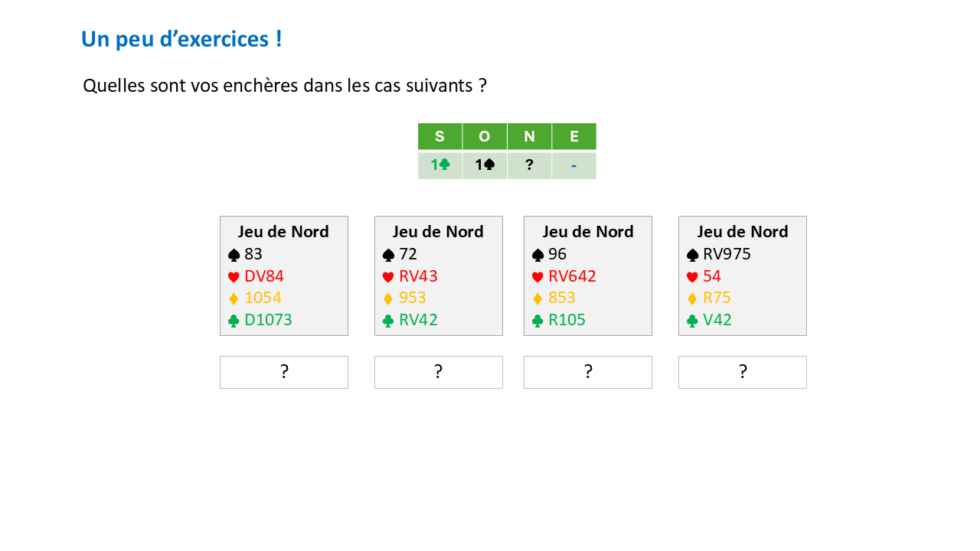Select the E column header cell
The height and width of the screenshot is (551, 980).
[x=574, y=137]
